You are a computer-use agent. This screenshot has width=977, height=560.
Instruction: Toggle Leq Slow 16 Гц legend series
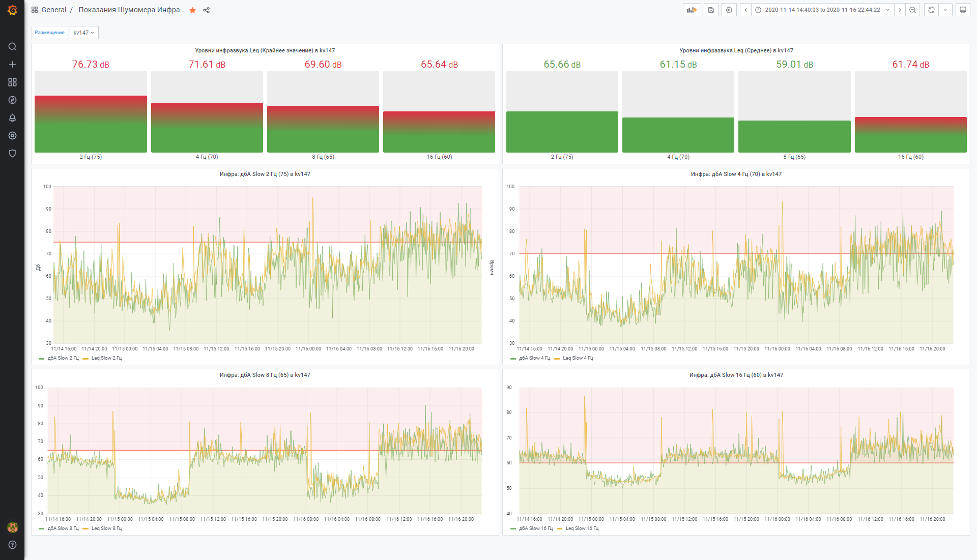click(x=582, y=528)
